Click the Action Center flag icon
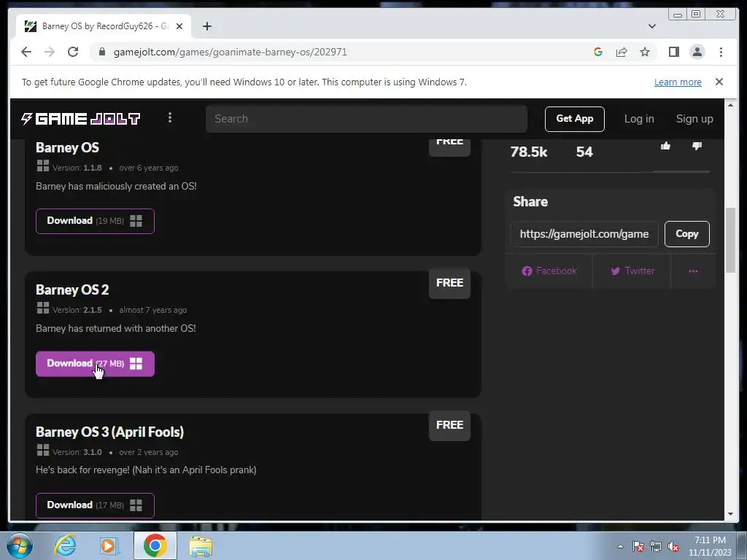This screenshot has width=747, height=560. click(x=638, y=546)
